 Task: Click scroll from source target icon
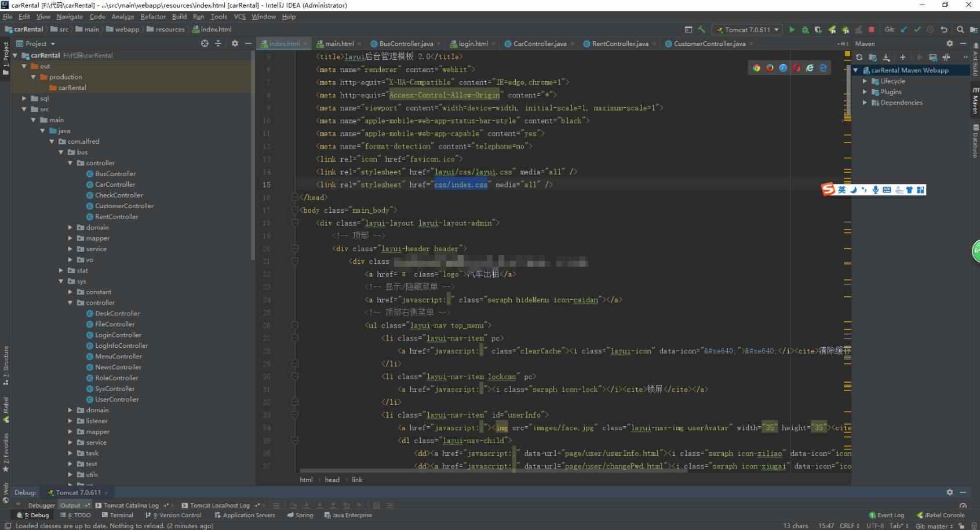(x=205, y=43)
